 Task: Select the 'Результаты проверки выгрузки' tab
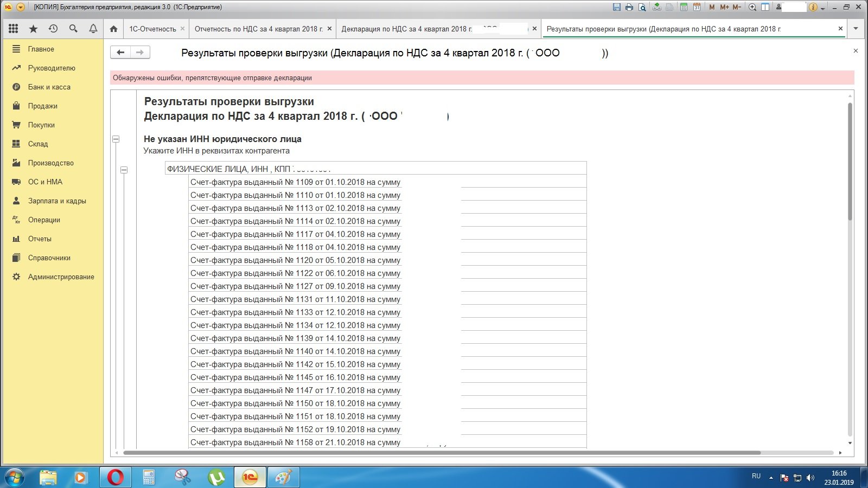[x=663, y=29]
